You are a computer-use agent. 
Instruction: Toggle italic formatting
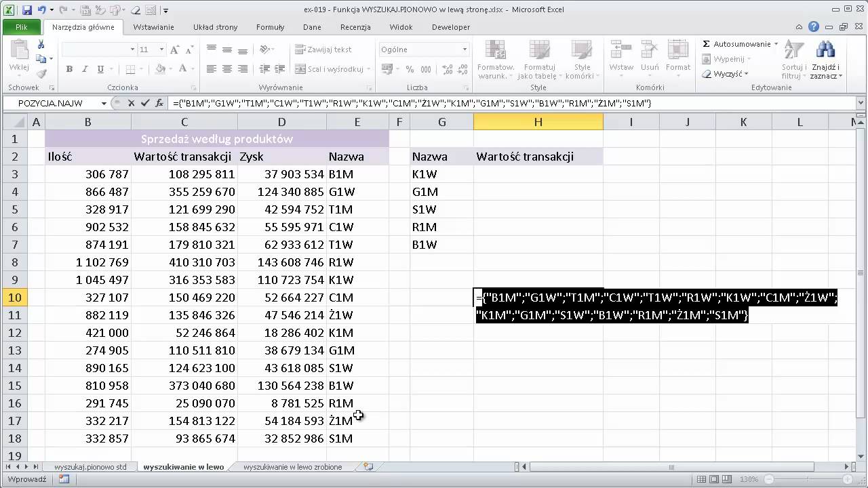pos(85,69)
